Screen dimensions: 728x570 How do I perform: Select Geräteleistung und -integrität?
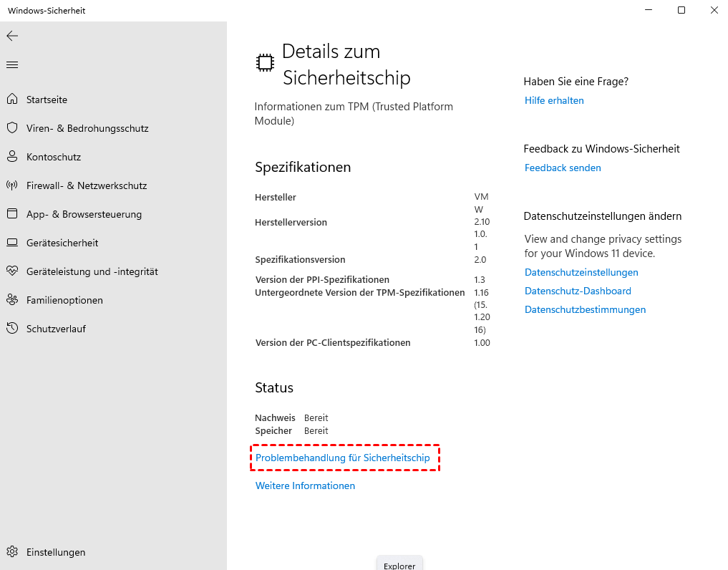click(92, 272)
